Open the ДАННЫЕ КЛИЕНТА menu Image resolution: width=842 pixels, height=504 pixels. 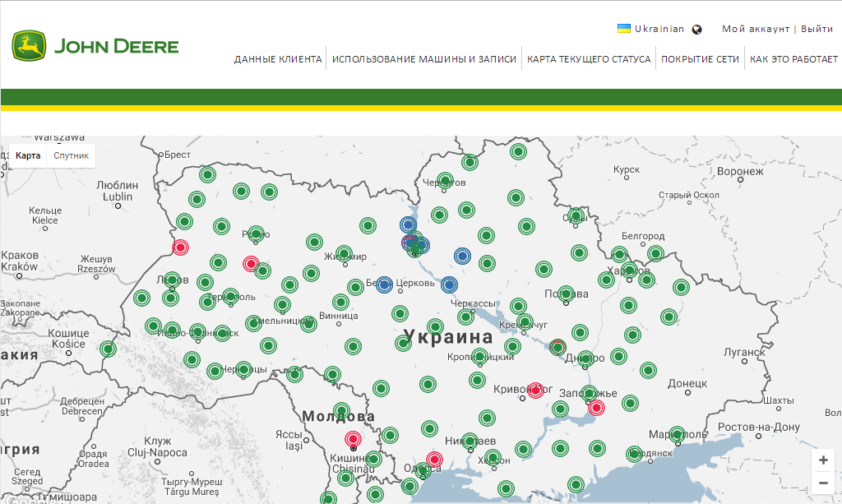[x=280, y=58]
